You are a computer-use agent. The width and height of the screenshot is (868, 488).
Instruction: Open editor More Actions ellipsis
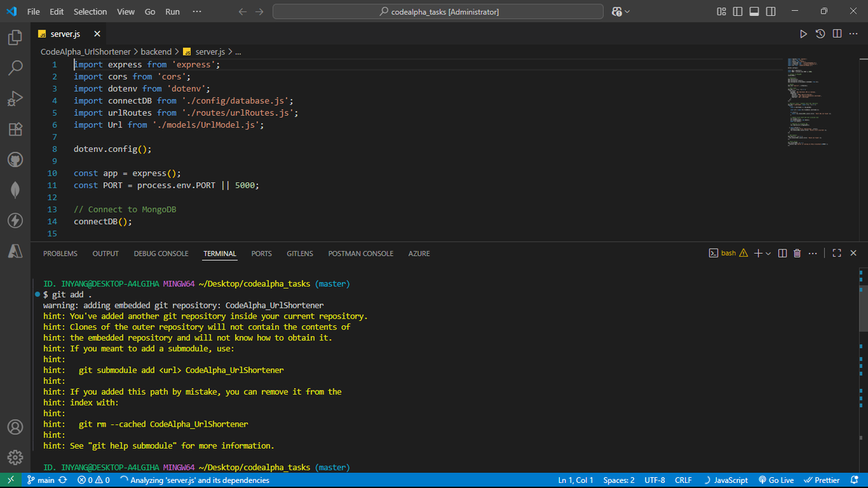(x=854, y=34)
